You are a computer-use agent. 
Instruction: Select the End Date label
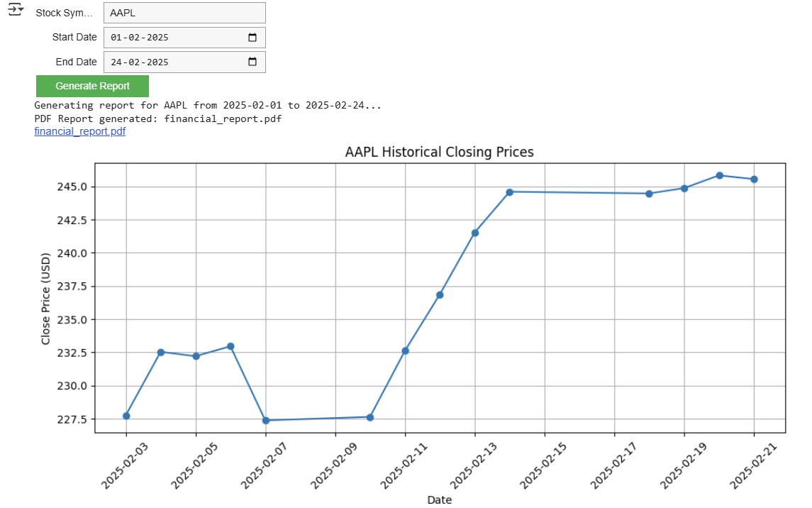tap(76, 62)
